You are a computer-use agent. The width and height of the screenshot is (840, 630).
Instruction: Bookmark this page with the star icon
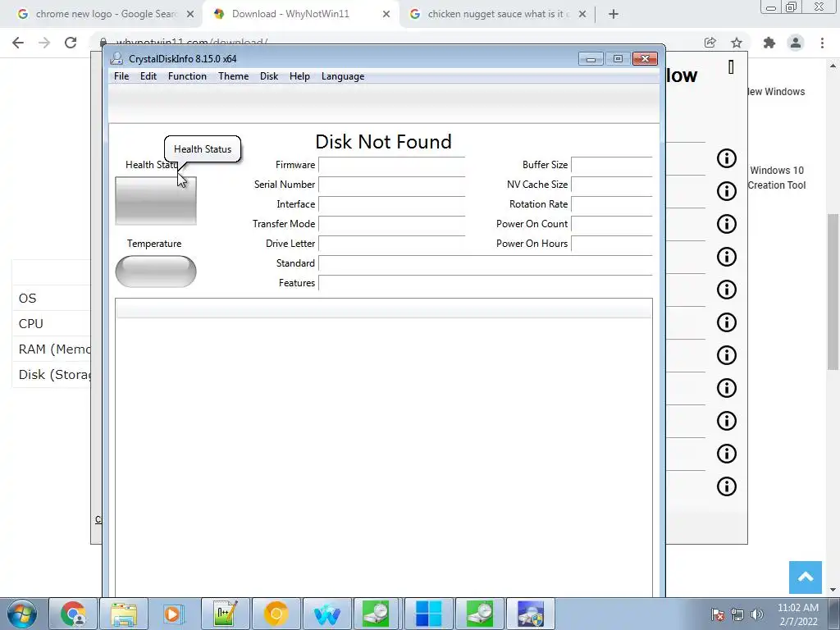737,43
